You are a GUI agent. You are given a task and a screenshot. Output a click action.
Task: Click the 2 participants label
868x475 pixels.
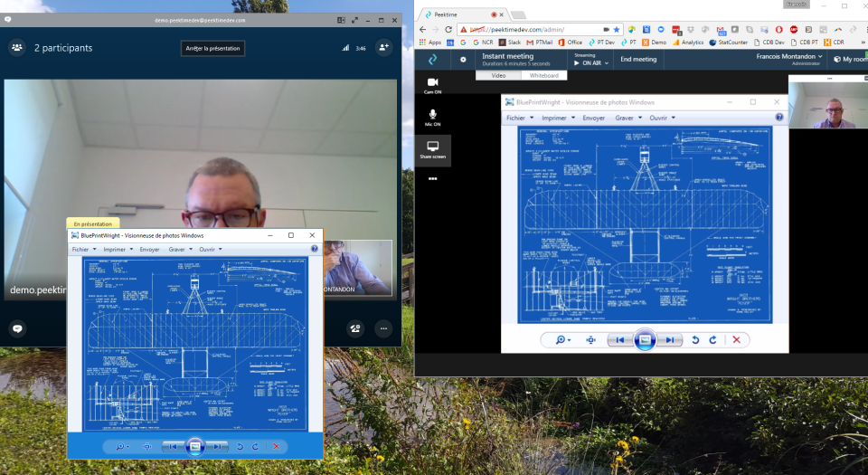point(63,48)
